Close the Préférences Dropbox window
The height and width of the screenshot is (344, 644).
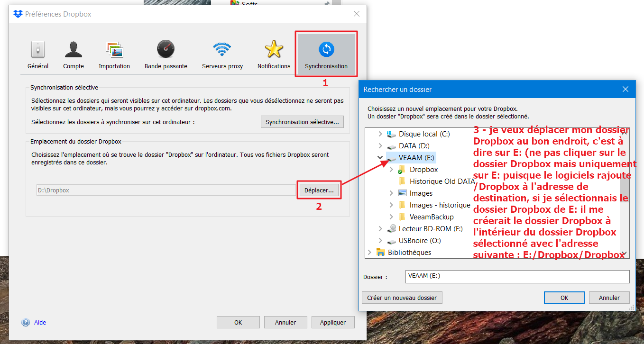pos(357,14)
